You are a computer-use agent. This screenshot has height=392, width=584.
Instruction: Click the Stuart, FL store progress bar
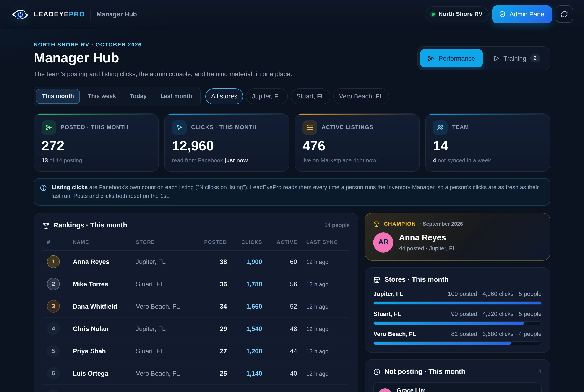pos(457,323)
